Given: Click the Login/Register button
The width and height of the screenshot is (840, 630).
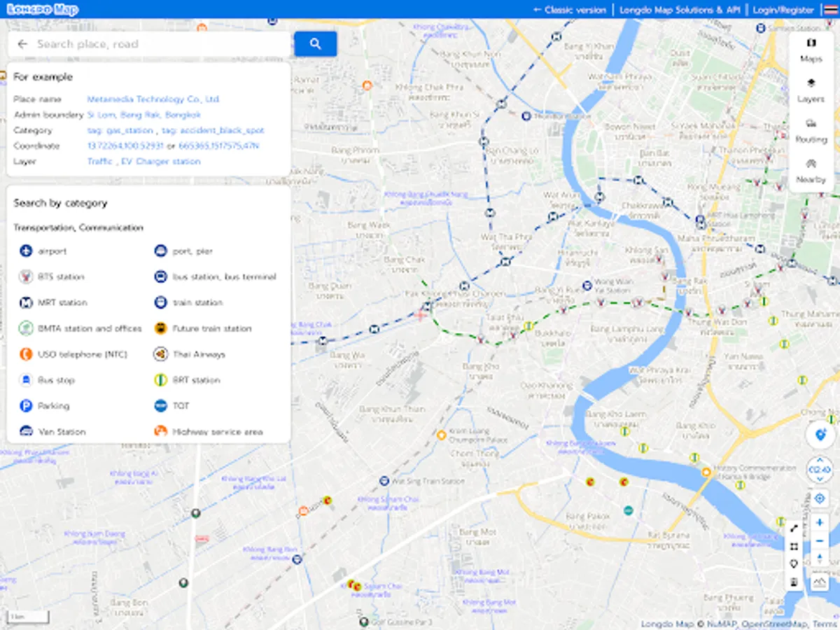Looking at the screenshot, I should click(784, 10).
